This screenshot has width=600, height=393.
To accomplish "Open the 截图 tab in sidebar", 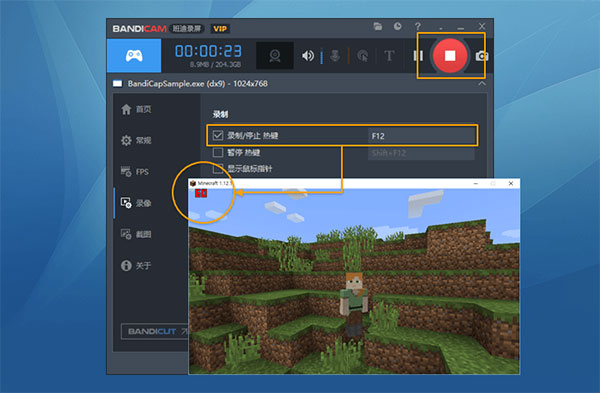I will point(136,234).
